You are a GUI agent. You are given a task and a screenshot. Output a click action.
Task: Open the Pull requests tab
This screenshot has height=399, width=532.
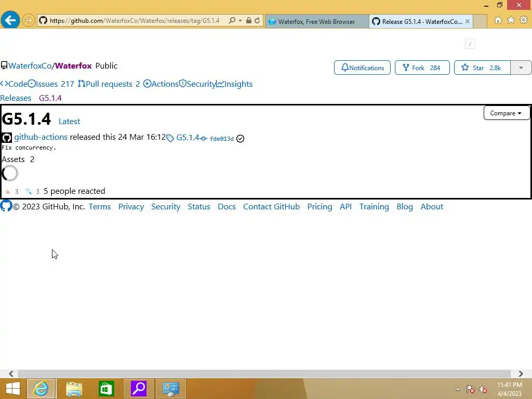pyautogui.click(x=109, y=84)
